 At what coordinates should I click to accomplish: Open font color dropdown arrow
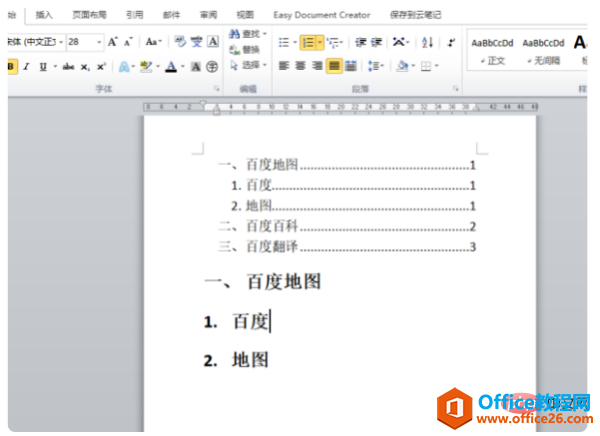[x=183, y=67]
